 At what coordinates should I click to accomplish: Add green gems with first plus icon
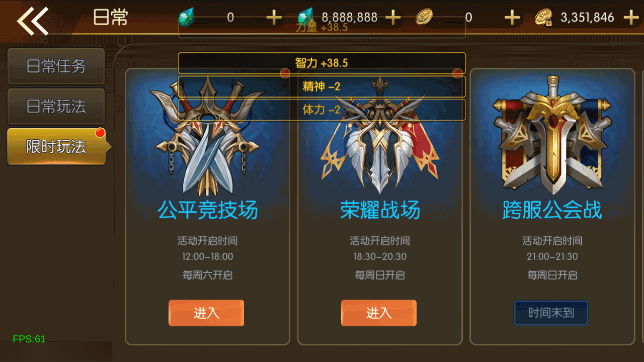coord(274,18)
